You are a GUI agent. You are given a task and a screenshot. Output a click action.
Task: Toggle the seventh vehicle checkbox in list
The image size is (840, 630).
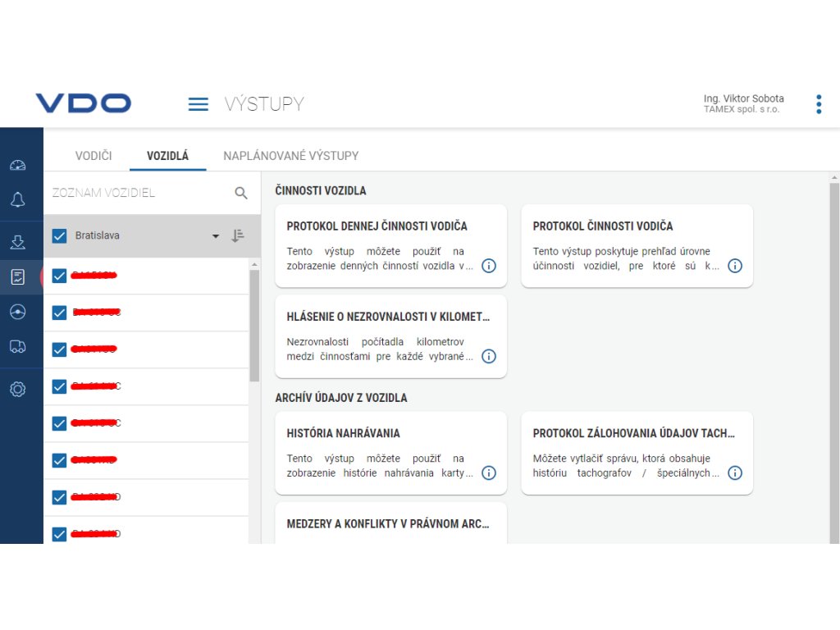59,498
